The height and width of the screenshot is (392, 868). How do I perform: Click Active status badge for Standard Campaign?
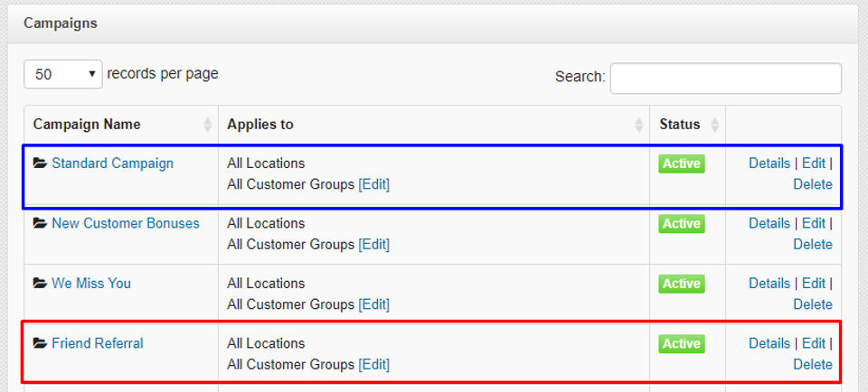[681, 163]
